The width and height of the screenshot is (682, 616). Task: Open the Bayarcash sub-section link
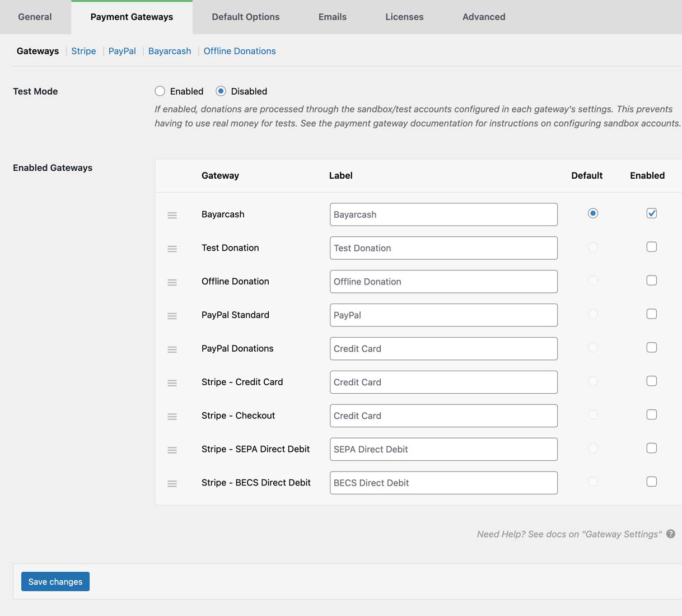(x=170, y=51)
